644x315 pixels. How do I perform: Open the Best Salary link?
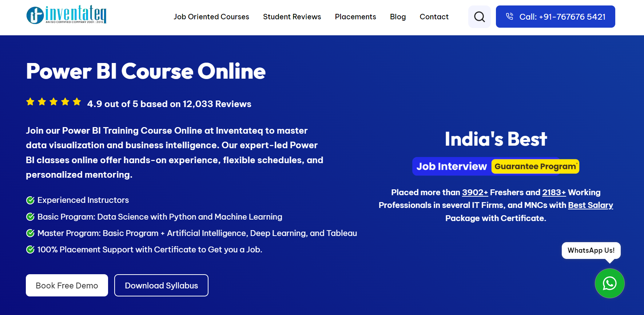591,205
